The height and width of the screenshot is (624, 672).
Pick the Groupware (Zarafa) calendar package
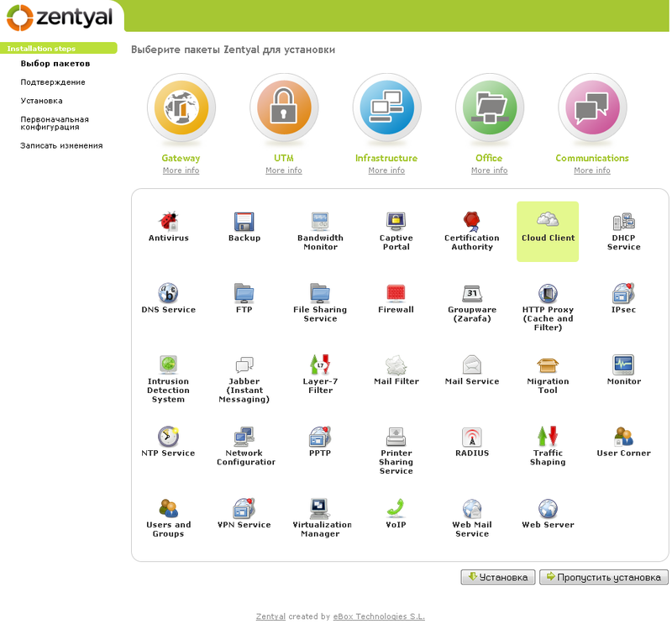tap(472, 303)
